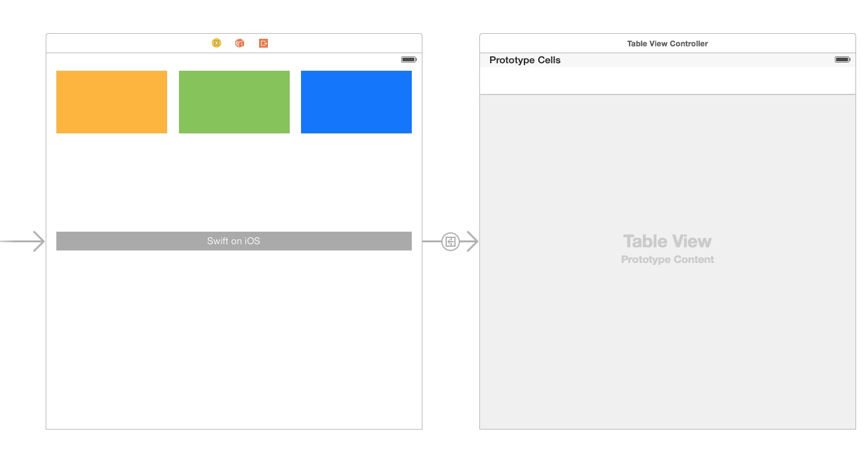Click the segue arrowhead at table view edge
868x469 pixels.
pos(472,241)
